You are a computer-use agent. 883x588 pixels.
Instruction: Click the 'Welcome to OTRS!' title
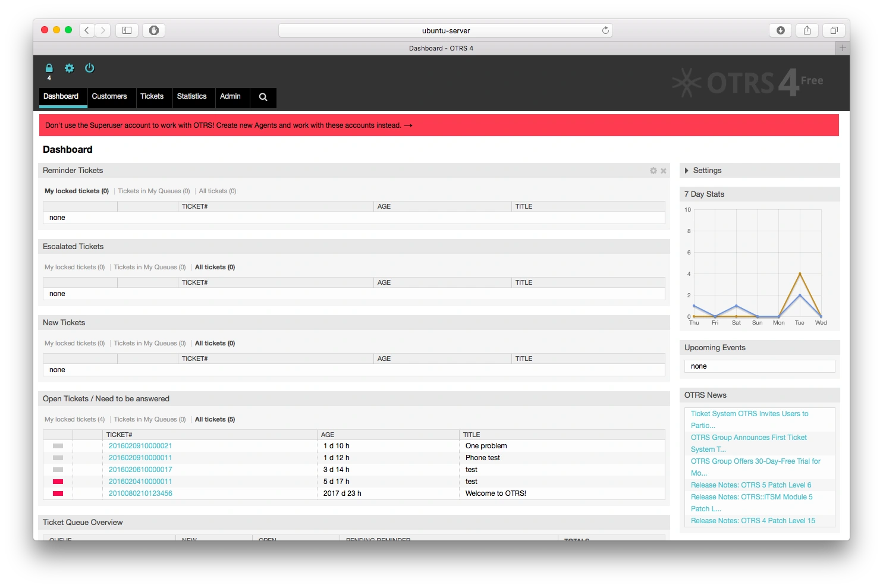(x=496, y=493)
